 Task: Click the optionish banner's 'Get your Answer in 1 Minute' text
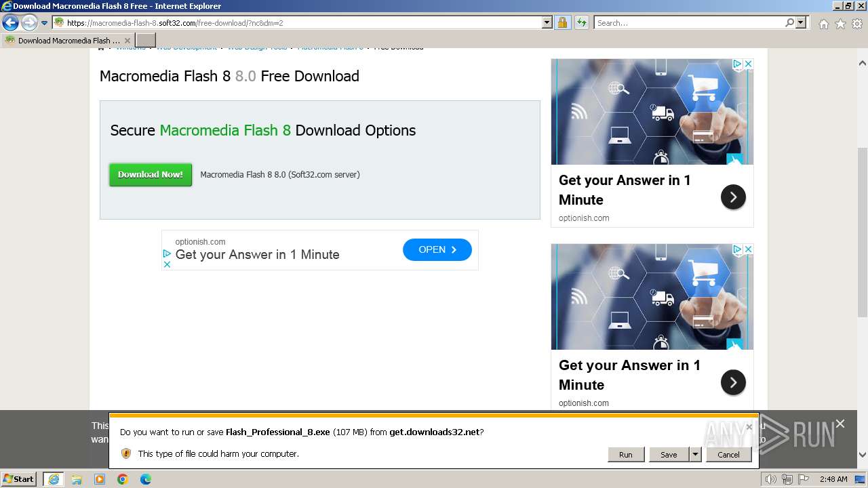pos(257,255)
